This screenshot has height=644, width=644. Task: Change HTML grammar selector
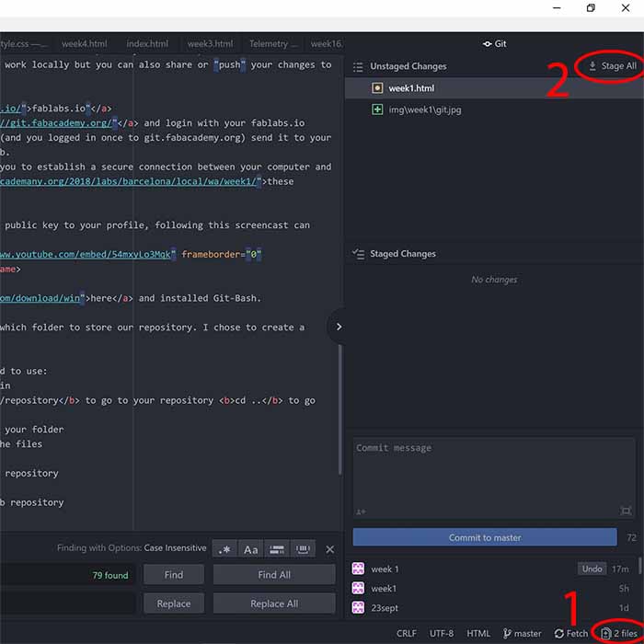(478, 634)
